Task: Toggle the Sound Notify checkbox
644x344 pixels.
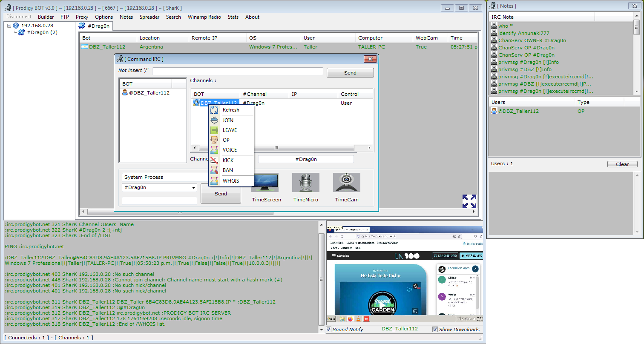Action: click(x=329, y=330)
